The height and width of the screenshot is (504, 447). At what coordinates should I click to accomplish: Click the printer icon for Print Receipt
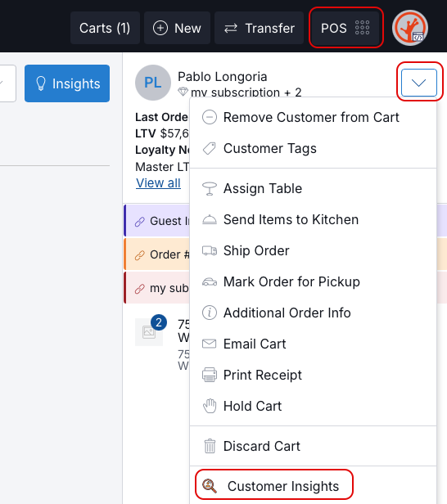210,375
